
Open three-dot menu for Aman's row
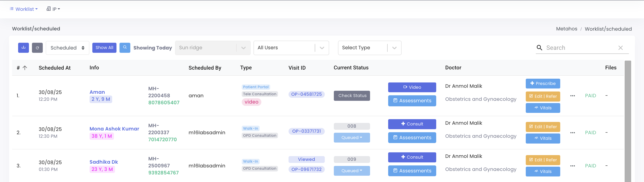(573, 96)
